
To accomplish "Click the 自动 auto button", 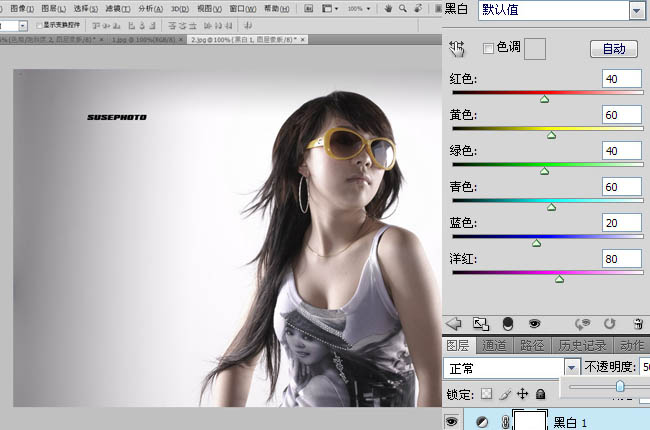I will click(613, 48).
